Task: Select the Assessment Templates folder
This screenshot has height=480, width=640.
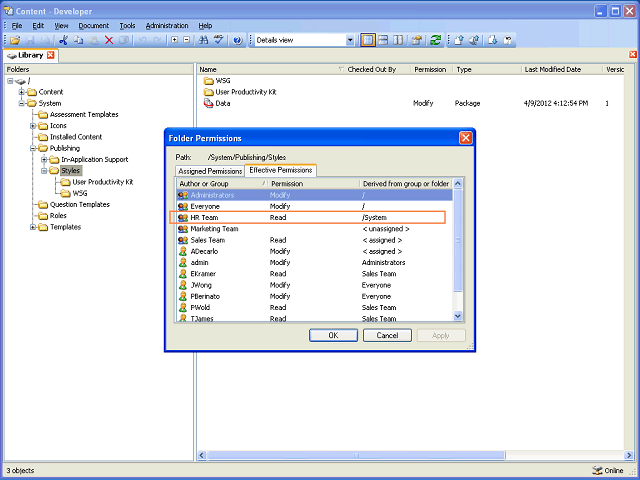Action: pos(84,114)
